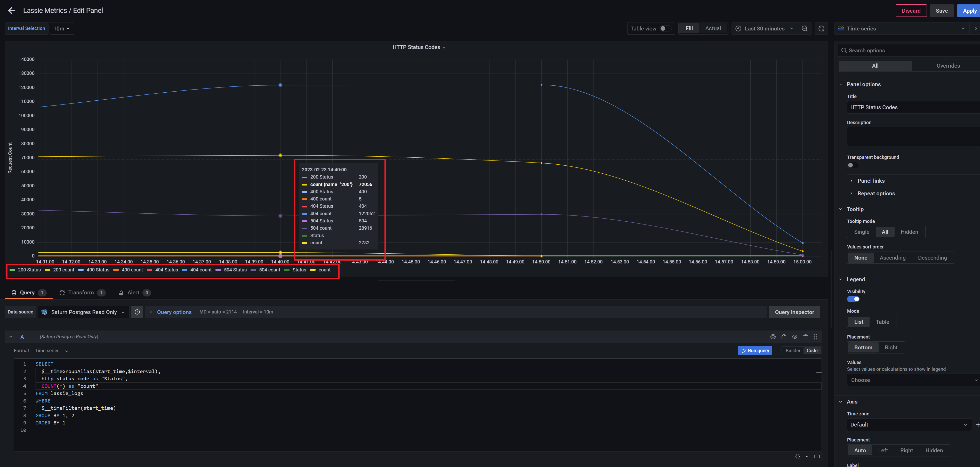Collapse query row A chevron
This screenshot has height=467, width=980.
click(11, 336)
